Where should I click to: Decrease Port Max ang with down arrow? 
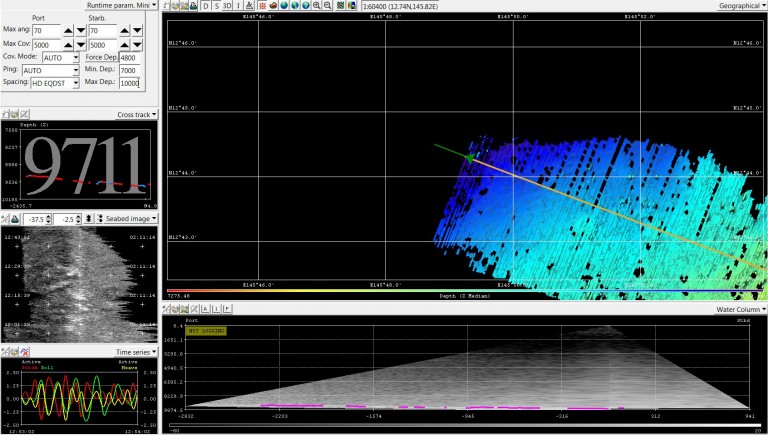click(x=81, y=31)
